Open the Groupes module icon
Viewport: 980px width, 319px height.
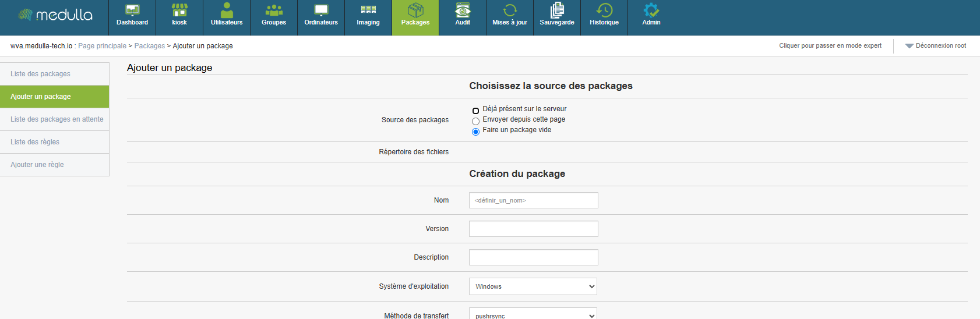coord(274,10)
